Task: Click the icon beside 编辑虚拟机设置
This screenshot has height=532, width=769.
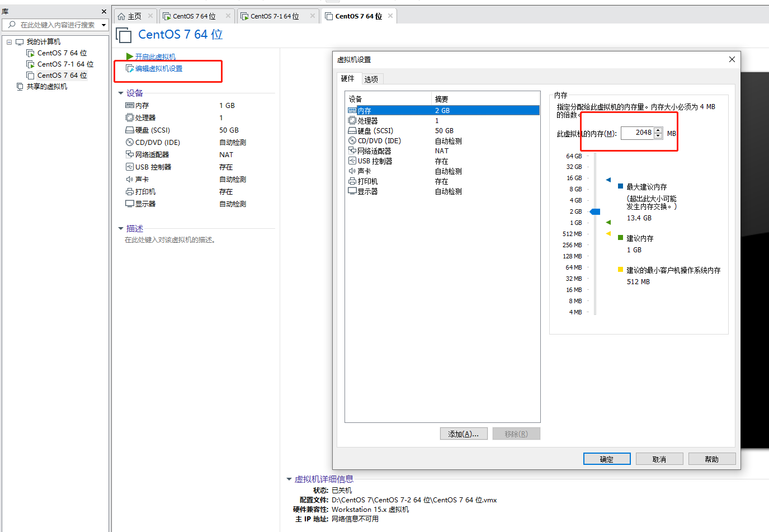Action: (x=130, y=68)
